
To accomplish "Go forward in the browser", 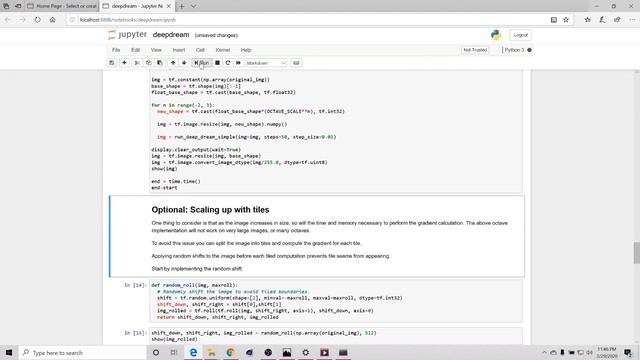I will [22, 20].
